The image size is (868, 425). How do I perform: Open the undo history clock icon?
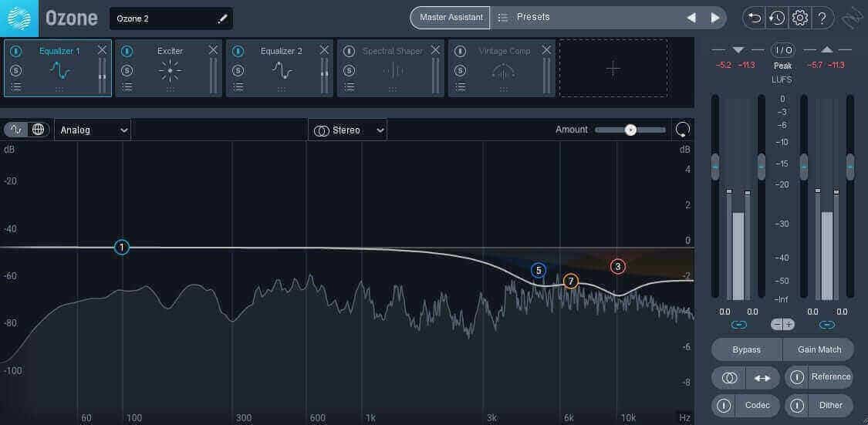[777, 19]
